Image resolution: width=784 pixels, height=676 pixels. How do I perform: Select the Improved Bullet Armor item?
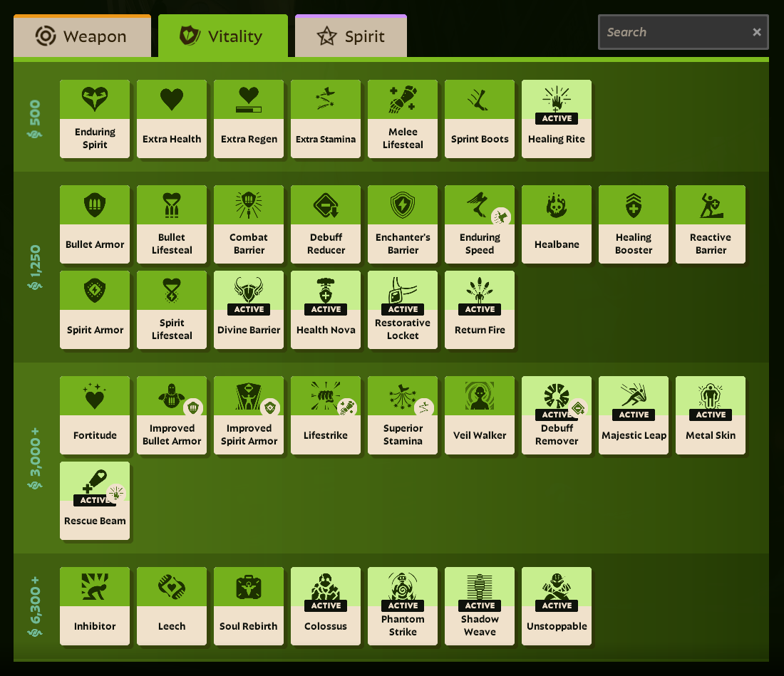(x=172, y=415)
